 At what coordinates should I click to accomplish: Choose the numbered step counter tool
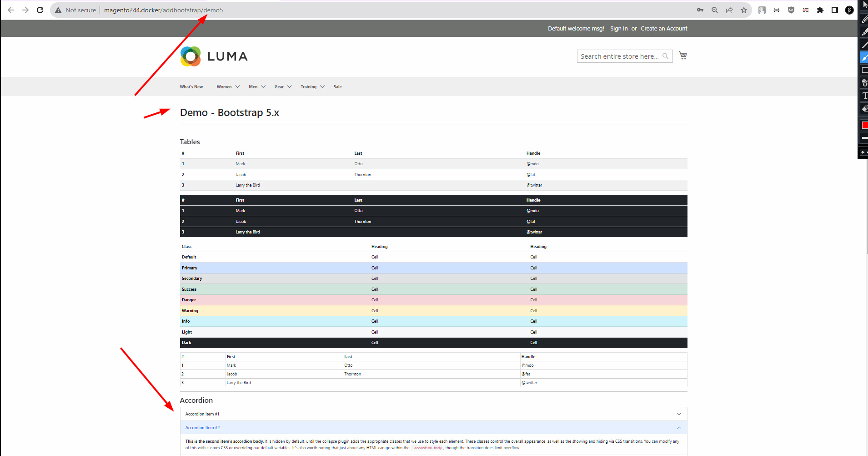tap(864, 83)
